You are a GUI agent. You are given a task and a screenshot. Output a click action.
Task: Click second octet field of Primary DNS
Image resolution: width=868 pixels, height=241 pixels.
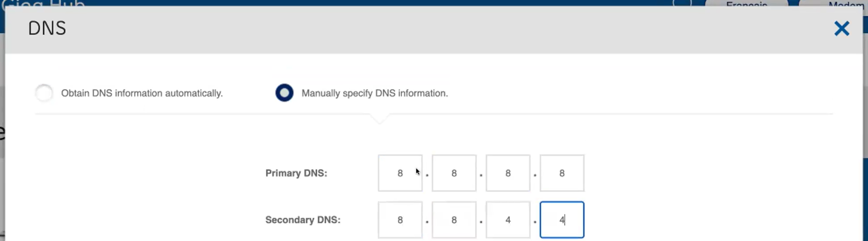(454, 173)
